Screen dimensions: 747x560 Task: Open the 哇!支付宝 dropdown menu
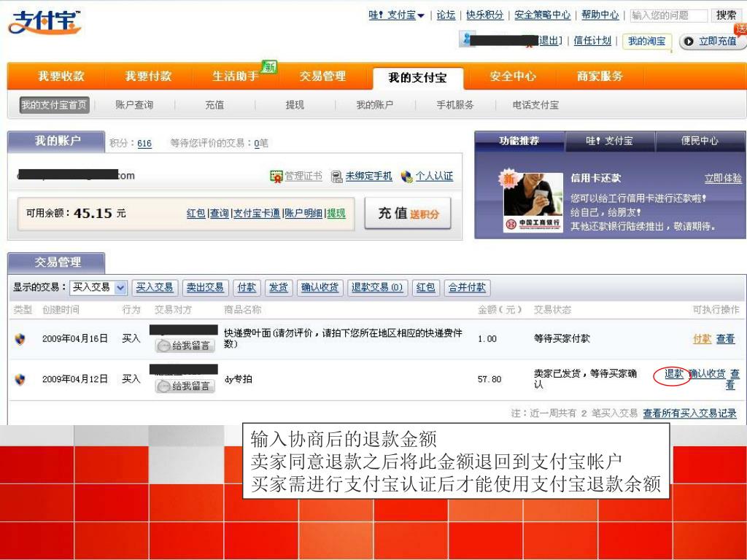pyautogui.click(x=396, y=15)
